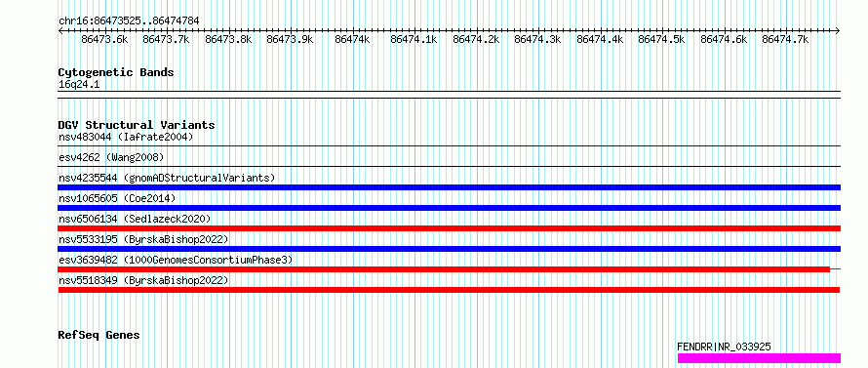868x368 pixels.
Task: Click the 86473.7k ruler tick label
Action: click(166, 39)
